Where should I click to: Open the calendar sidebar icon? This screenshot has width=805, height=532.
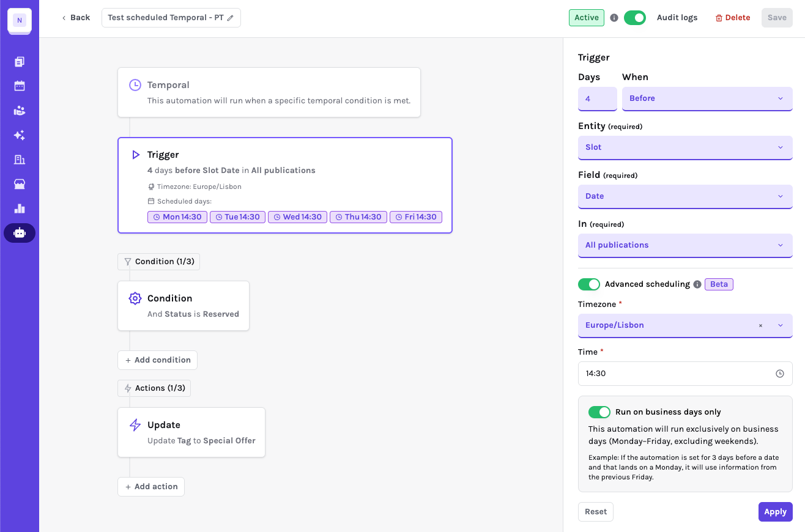[x=20, y=86]
